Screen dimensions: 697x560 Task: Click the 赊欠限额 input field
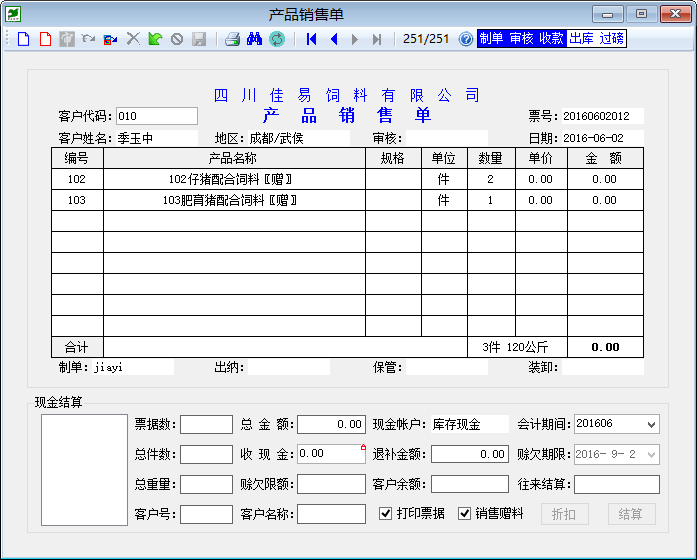pos(332,484)
